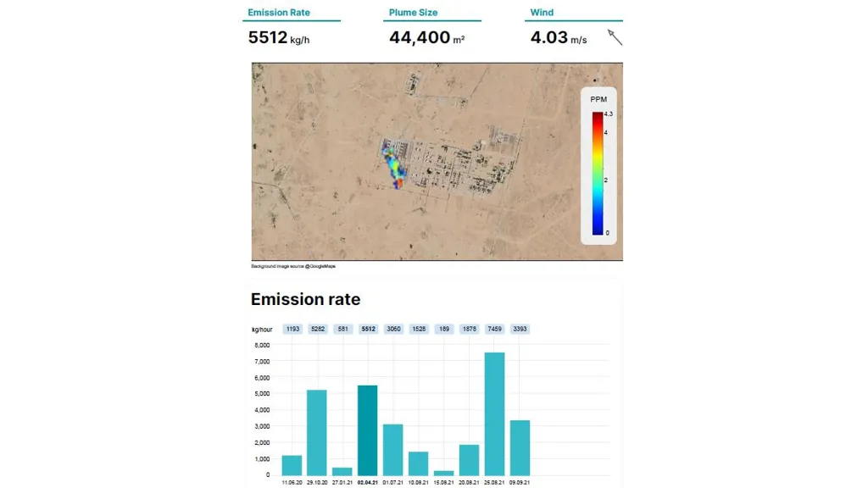
Task: Click the PPM color scale legend
Action: (599, 165)
